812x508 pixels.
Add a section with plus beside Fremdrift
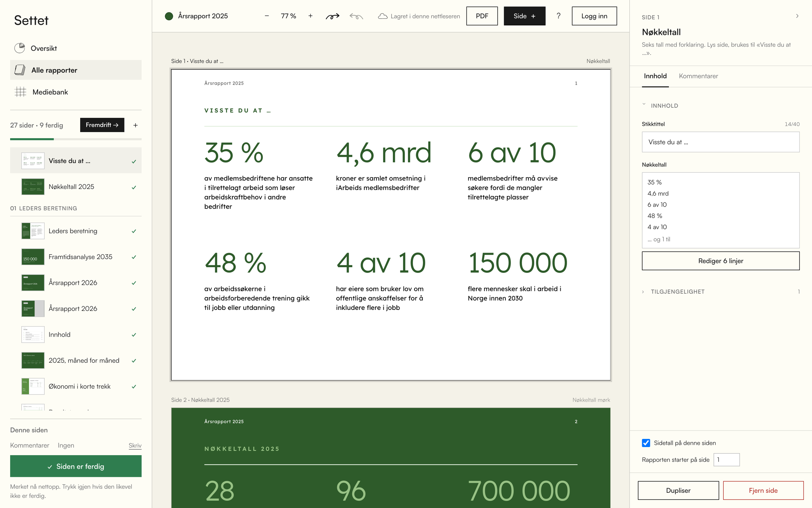pyautogui.click(x=135, y=125)
